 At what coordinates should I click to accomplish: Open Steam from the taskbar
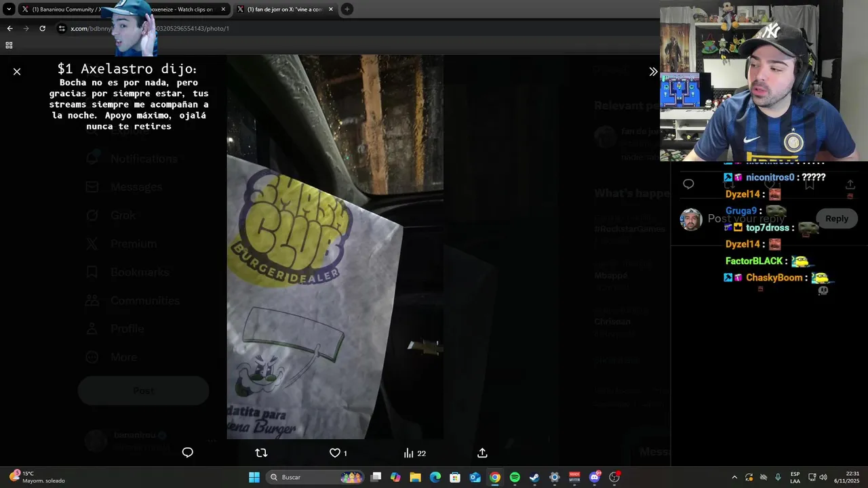pyautogui.click(x=534, y=477)
